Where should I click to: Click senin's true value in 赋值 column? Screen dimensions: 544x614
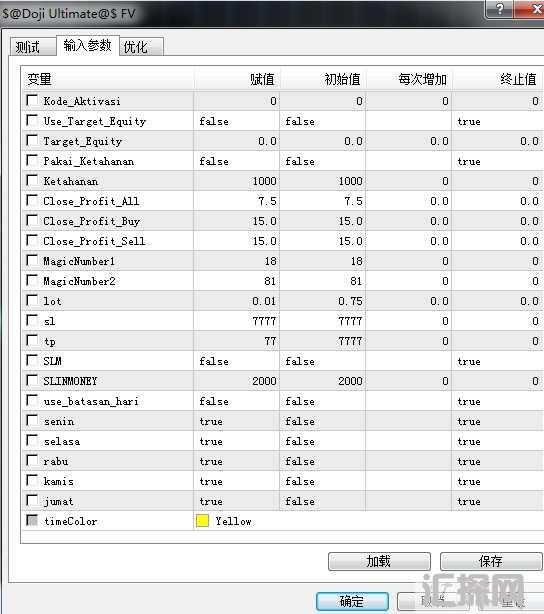211,421
